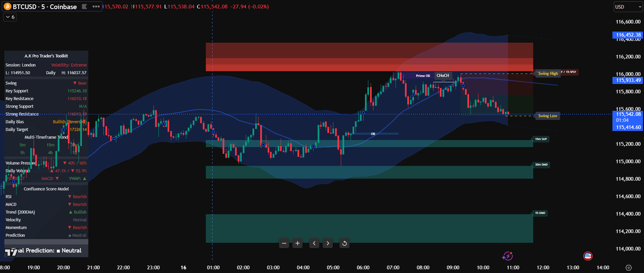Click the date label 16 on time axis

[183, 268]
